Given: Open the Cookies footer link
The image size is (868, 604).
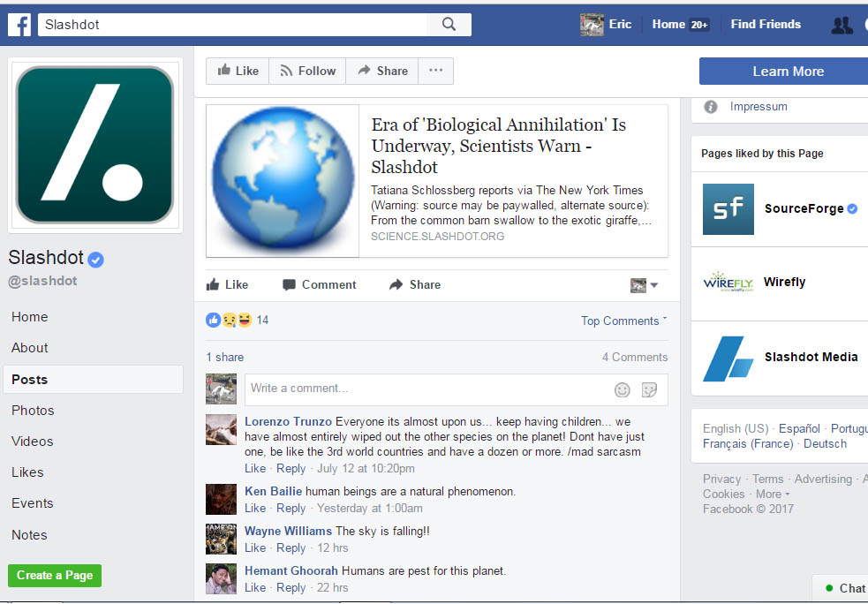Looking at the screenshot, I should point(723,495).
